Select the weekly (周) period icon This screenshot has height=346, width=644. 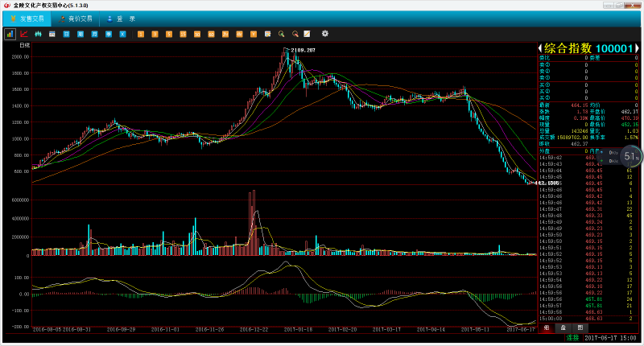[x=80, y=34]
